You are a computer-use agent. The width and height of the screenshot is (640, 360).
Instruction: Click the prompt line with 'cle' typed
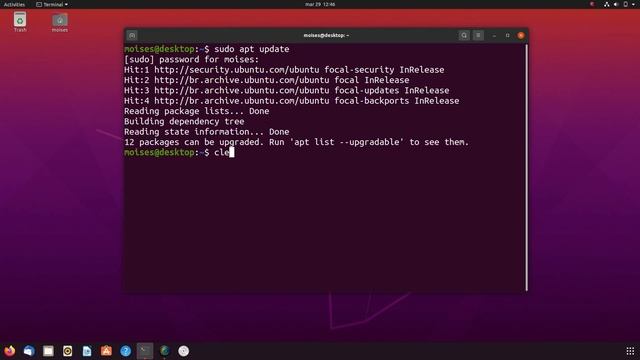click(179, 153)
